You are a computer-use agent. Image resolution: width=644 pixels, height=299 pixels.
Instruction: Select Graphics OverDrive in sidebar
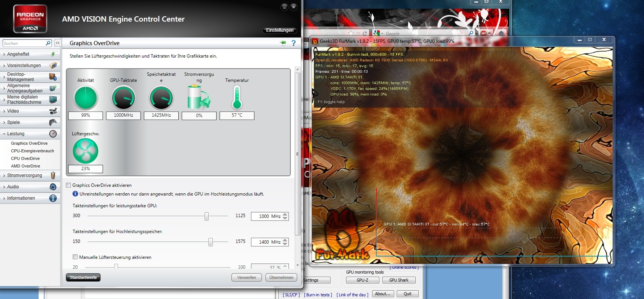tap(29, 143)
